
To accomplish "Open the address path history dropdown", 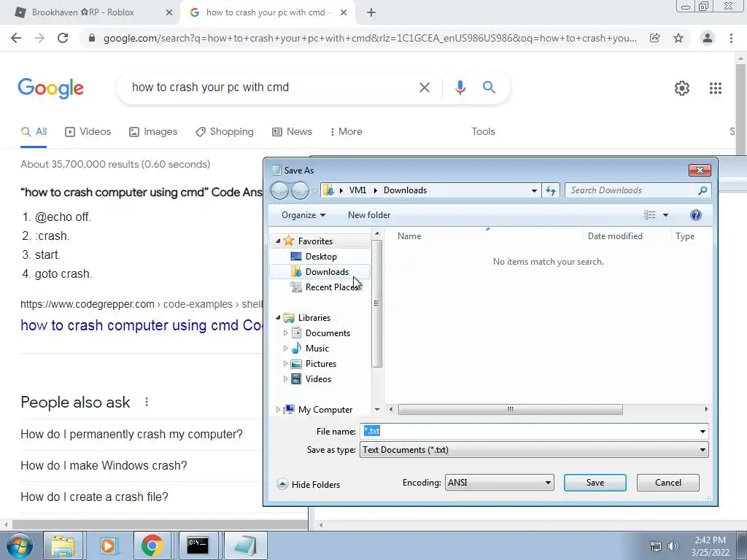I will 534,190.
